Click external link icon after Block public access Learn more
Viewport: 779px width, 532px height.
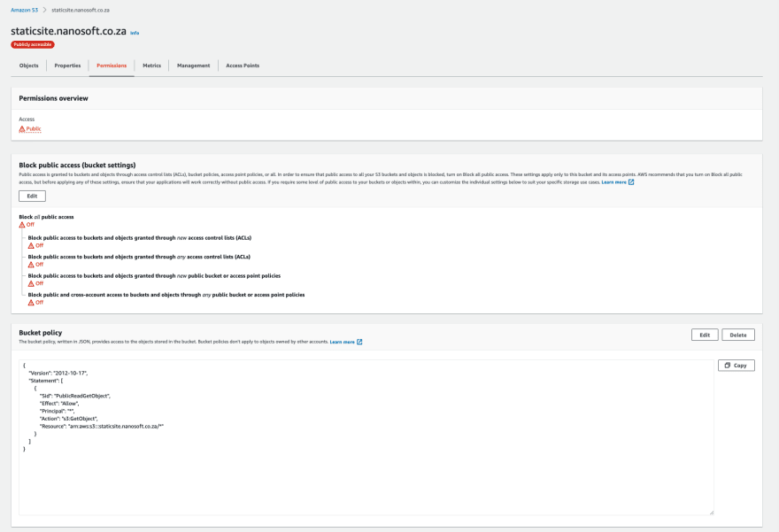tap(631, 182)
